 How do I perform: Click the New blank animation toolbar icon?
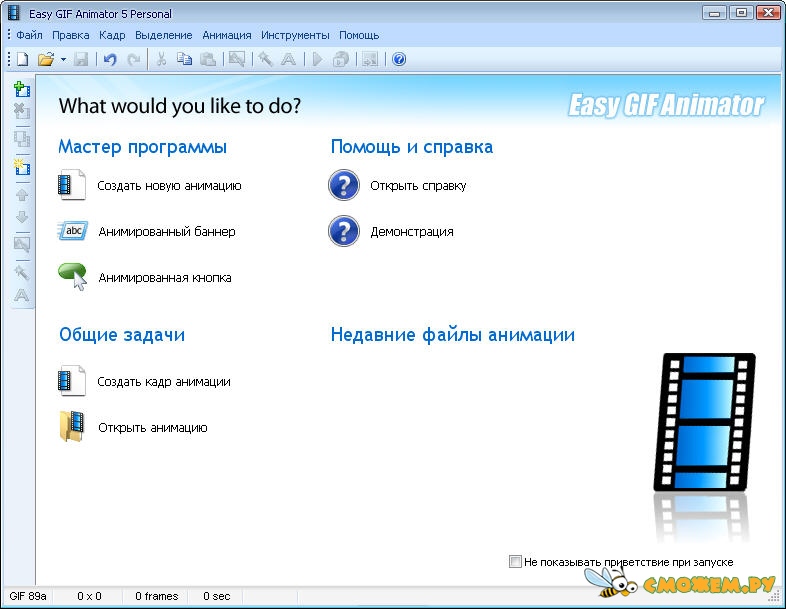(23, 59)
